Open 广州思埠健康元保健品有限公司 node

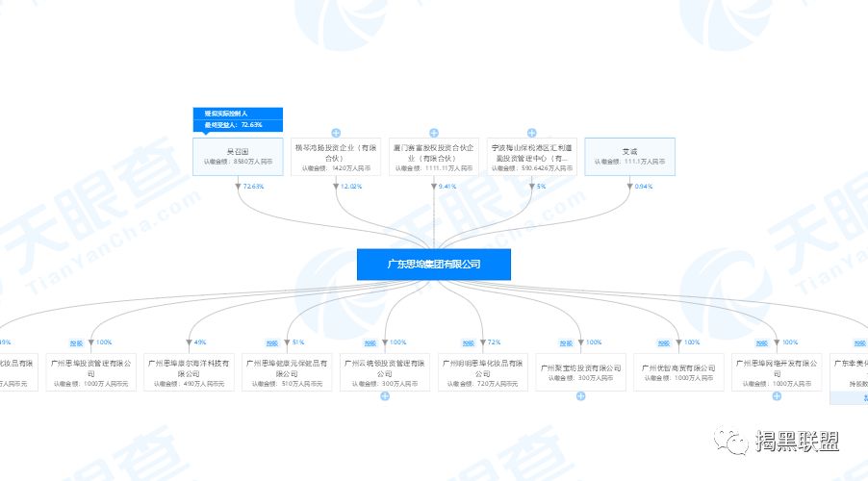tap(287, 372)
